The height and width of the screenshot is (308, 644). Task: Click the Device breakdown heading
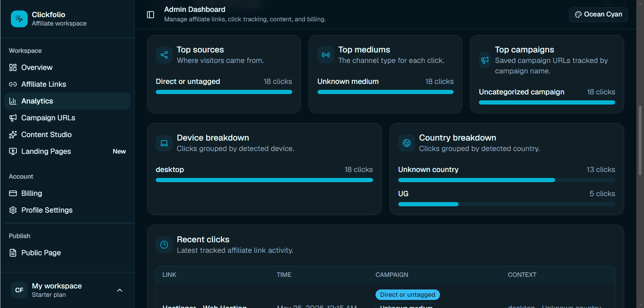(213, 138)
